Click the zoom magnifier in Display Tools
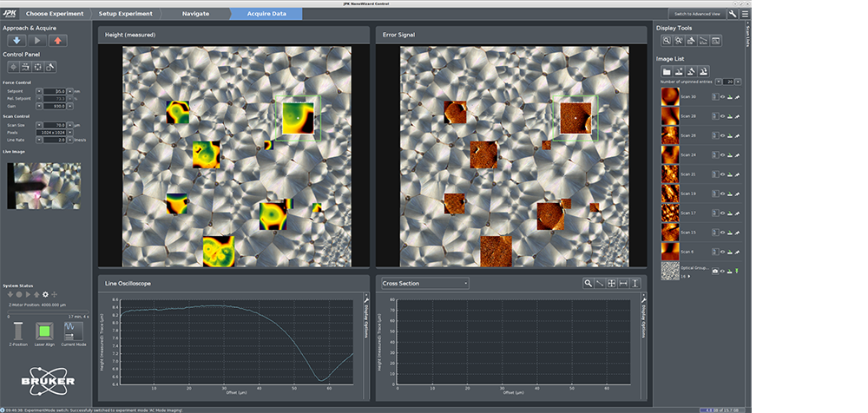The height and width of the screenshot is (413, 868). click(667, 41)
